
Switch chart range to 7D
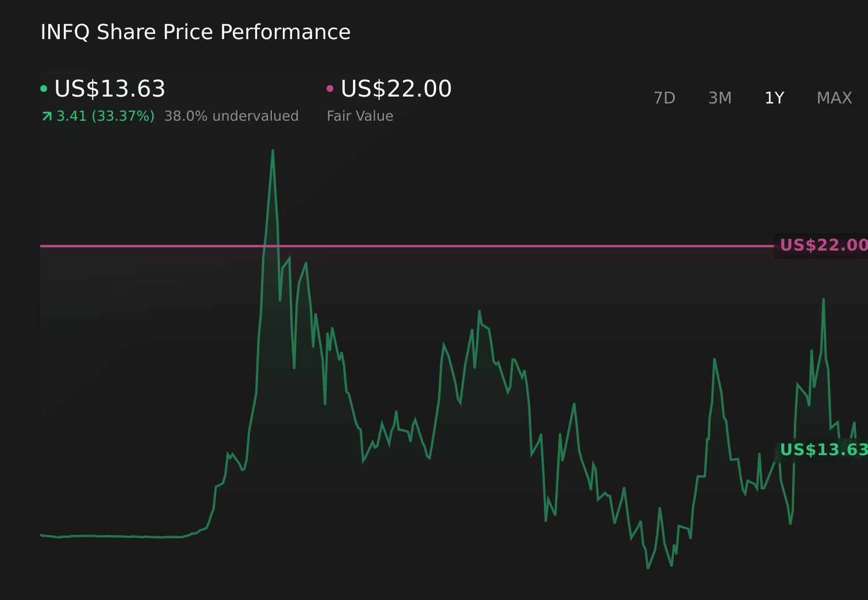(x=665, y=98)
